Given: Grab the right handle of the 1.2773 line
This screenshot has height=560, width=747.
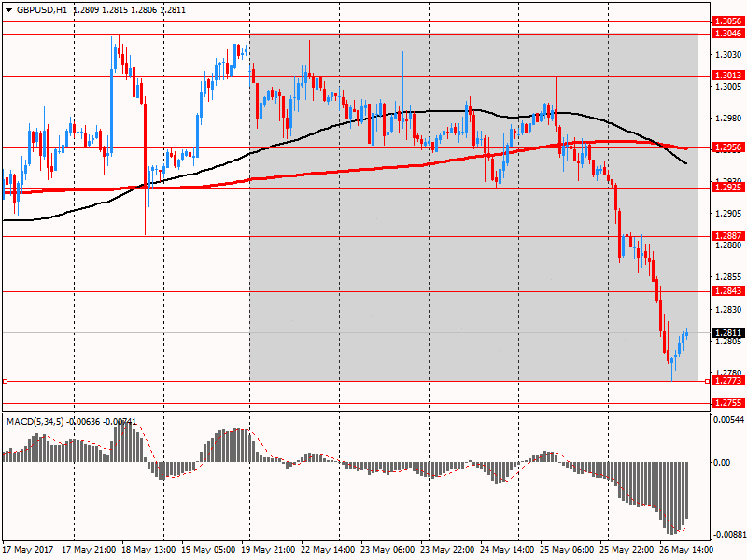Looking at the screenshot, I should pyautogui.click(x=707, y=381).
